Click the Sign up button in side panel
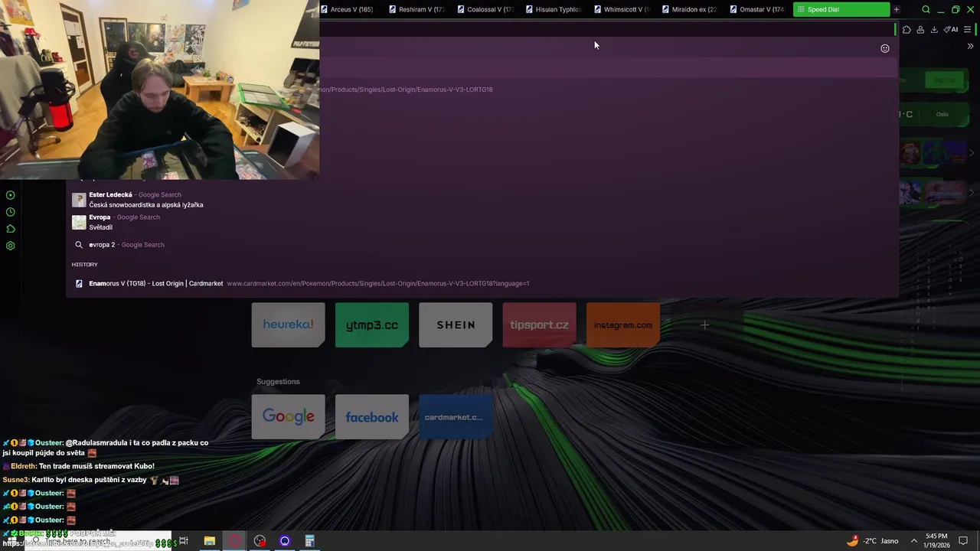The image size is (980, 551). coord(944,80)
